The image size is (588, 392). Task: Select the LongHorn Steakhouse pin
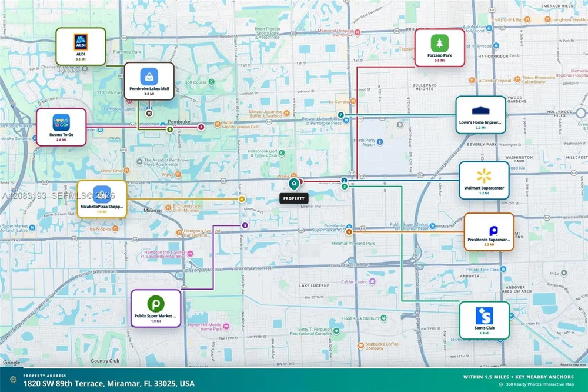(547, 19)
